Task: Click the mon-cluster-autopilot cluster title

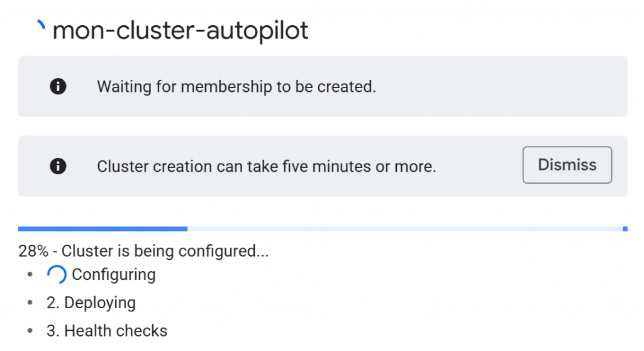Action: [180, 30]
